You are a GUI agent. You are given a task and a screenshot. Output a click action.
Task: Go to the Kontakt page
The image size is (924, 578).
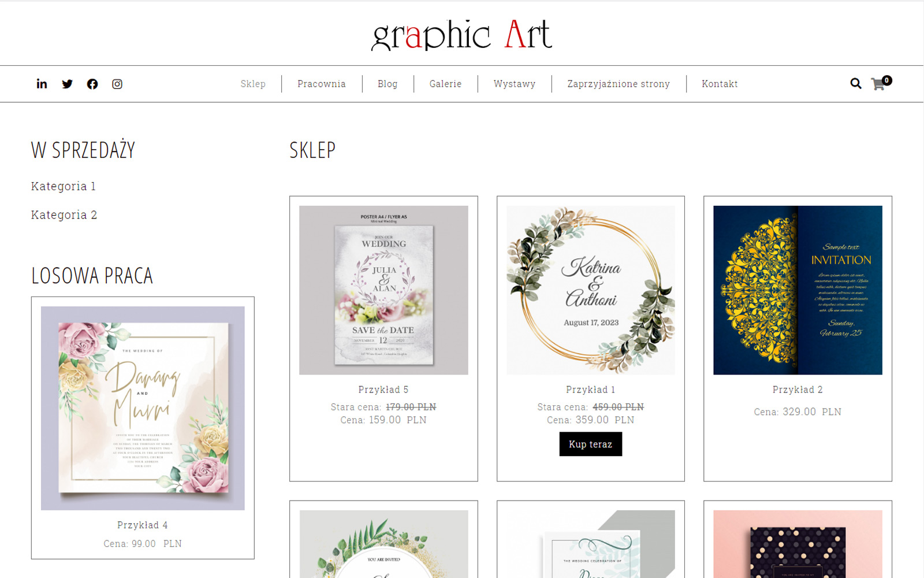tap(720, 84)
